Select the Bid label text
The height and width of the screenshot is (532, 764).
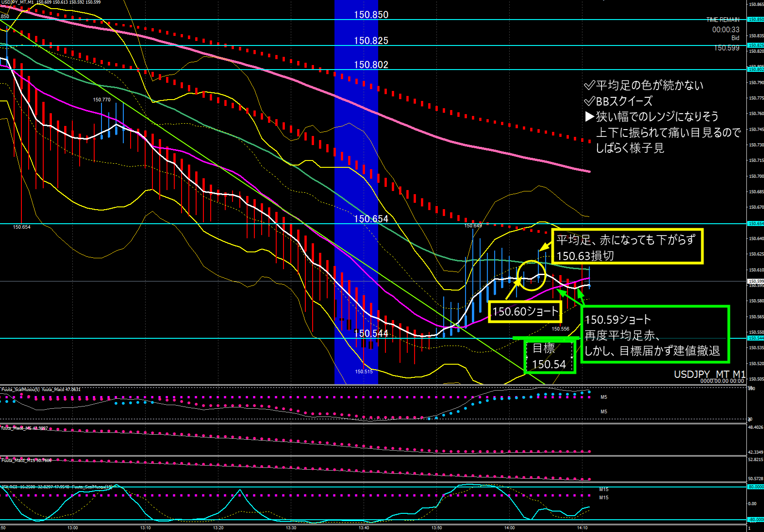click(735, 38)
